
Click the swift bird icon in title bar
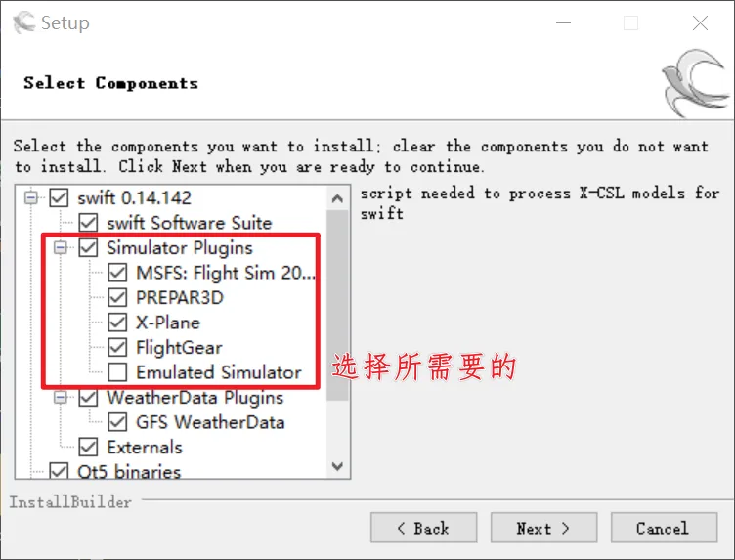23,22
